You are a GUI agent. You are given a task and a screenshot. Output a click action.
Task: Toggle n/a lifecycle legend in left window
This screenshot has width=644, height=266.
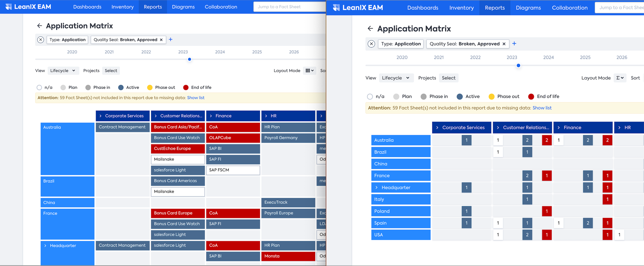pos(44,88)
